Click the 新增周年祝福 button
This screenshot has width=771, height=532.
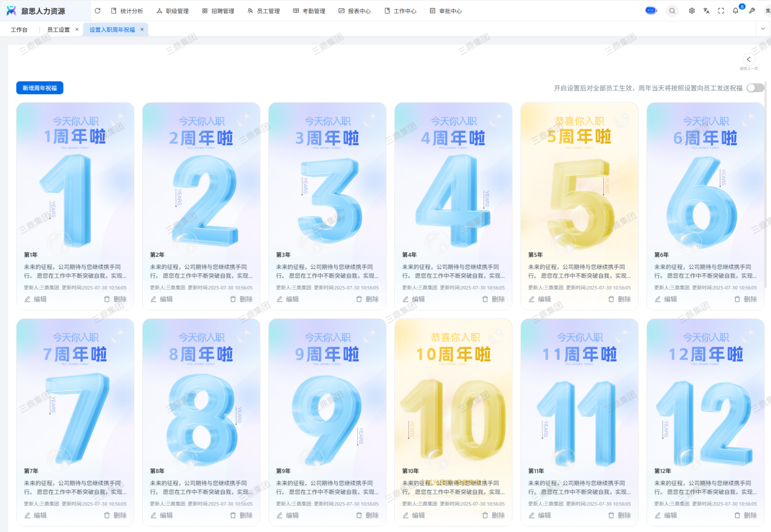(x=39, y=88)
